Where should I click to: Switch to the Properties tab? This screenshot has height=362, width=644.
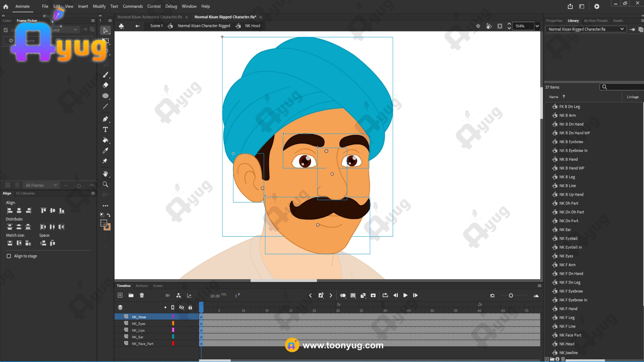[x=554, y=21]
